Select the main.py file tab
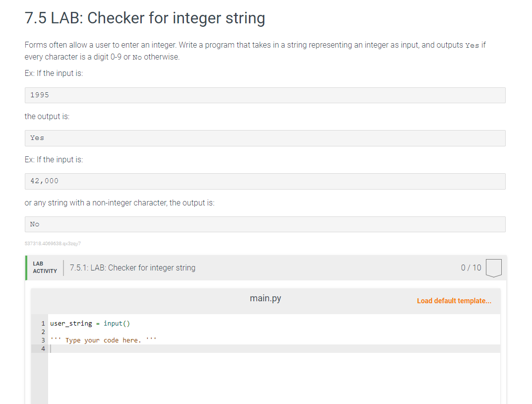 click(x=266, y=298)
